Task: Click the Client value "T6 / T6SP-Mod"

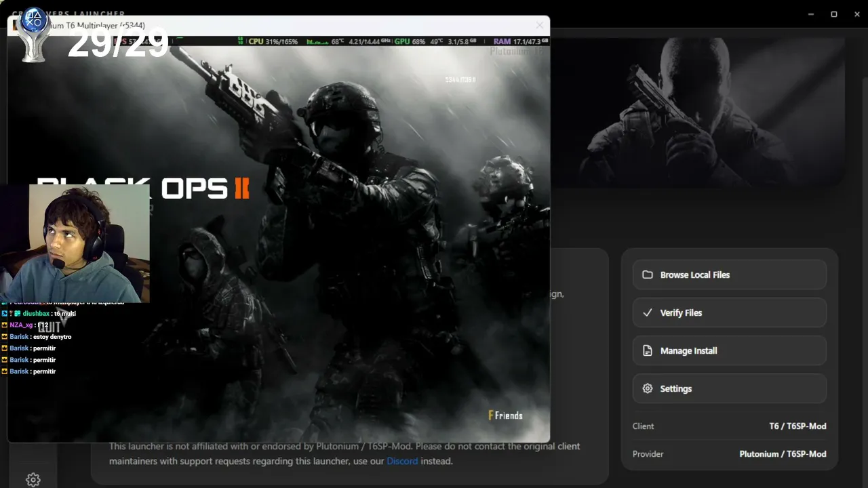Action: [797, 426]
